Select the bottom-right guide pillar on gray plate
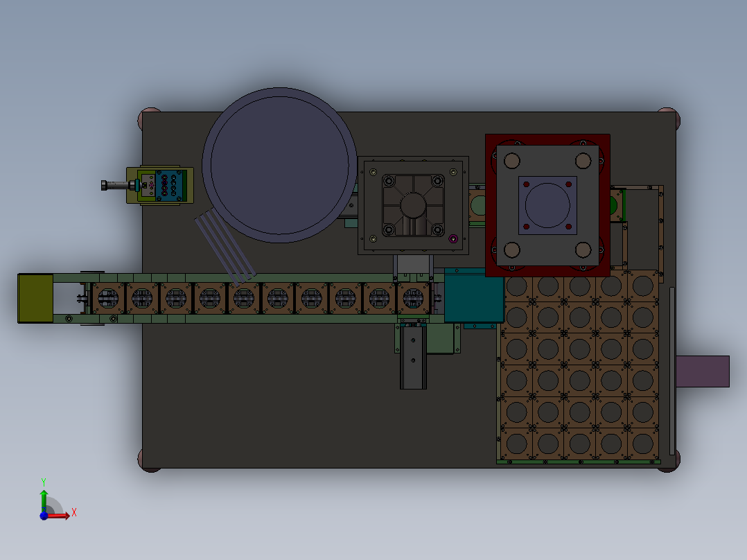 point(583,250)
